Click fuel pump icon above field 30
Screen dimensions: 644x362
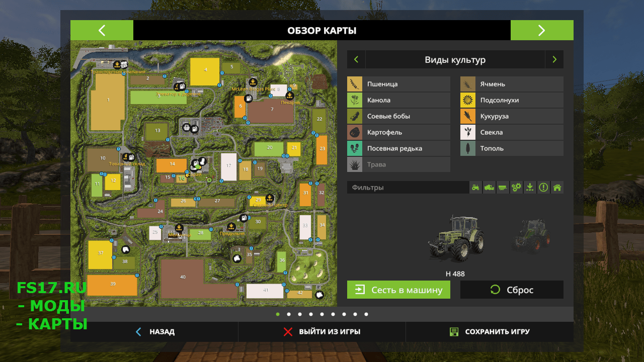point(244,218)
